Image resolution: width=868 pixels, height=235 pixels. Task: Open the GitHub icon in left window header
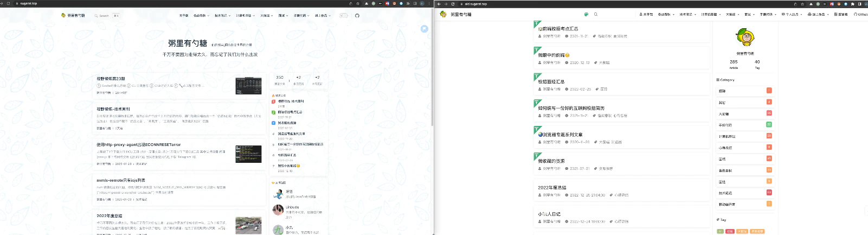pyautogui.click(x=357, y=15)
